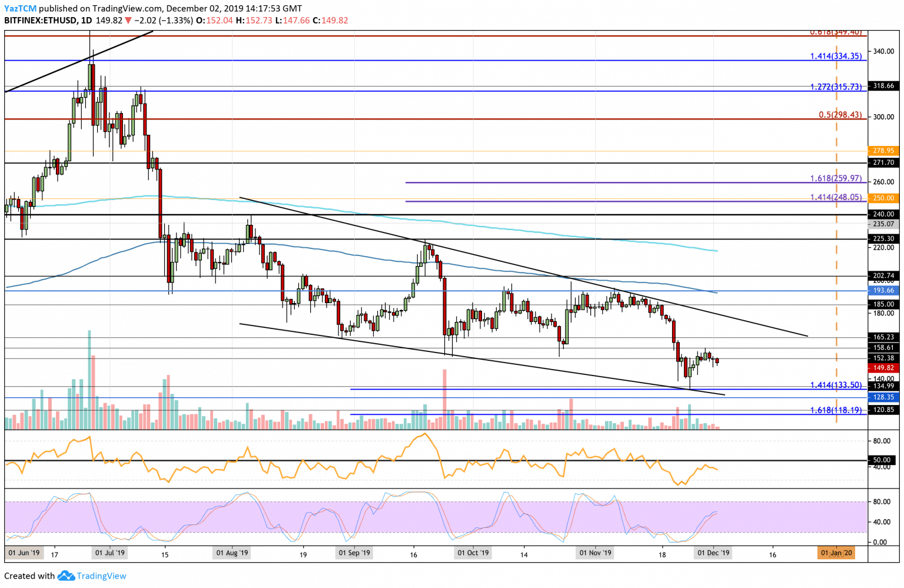Select the 225.30 price axis tag
The image size is (904, 588).
pyautogui.click(x=883, y=239)
